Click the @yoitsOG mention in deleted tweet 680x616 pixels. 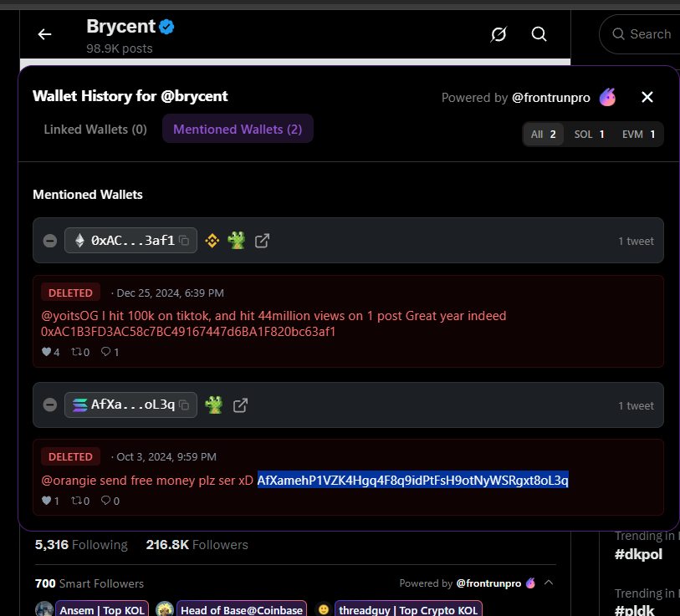pyautogui.click(x=69, y=316)
